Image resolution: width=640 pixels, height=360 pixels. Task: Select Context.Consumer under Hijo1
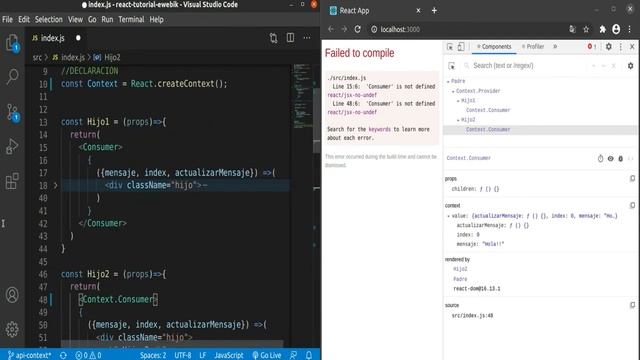pyautogui.click(x=488, y=110)
